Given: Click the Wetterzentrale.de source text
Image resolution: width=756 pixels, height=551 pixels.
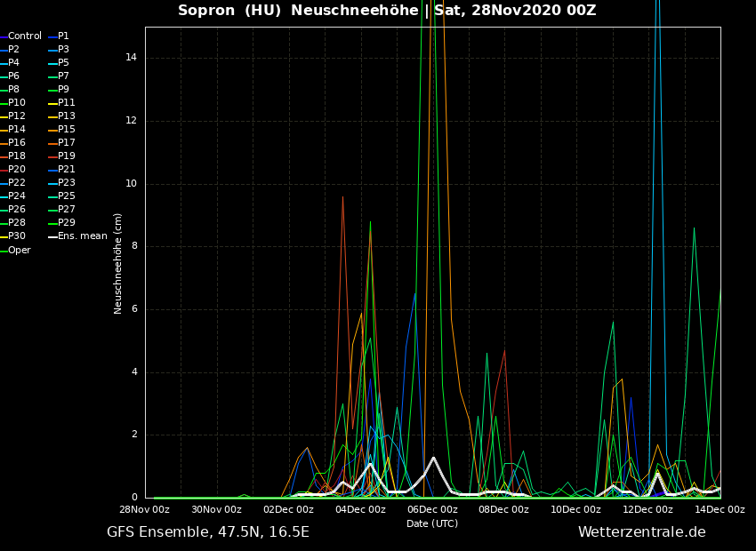Looking at the screenshot, I should click(x=641, y=532).
